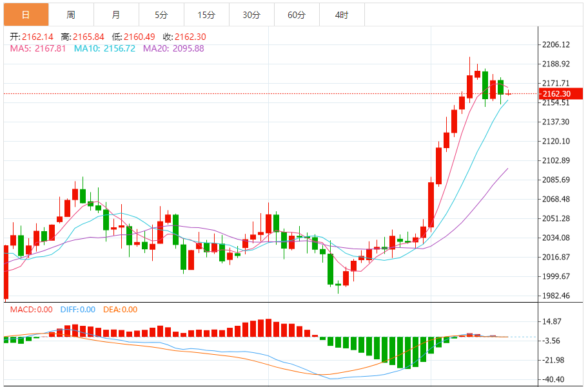
Task: Open the 15分 timeframe tab
Action: (206, 15)
